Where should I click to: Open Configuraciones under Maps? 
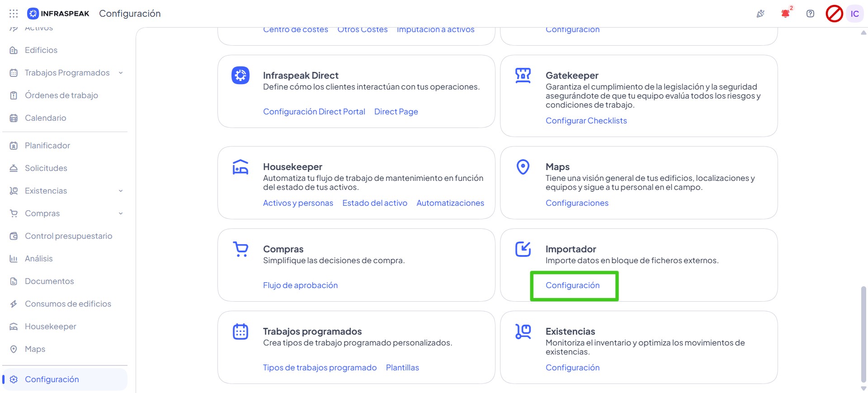pos(577,203)
